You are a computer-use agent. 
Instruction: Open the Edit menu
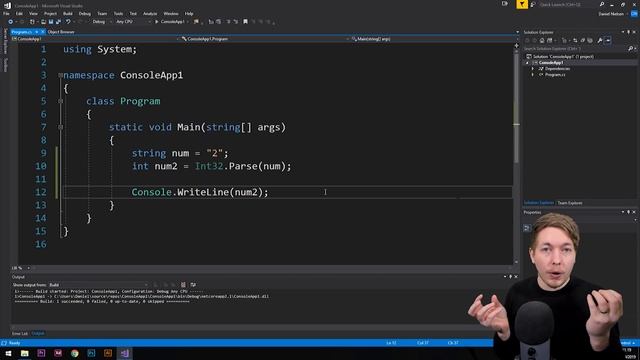click(x=19, y=13)
